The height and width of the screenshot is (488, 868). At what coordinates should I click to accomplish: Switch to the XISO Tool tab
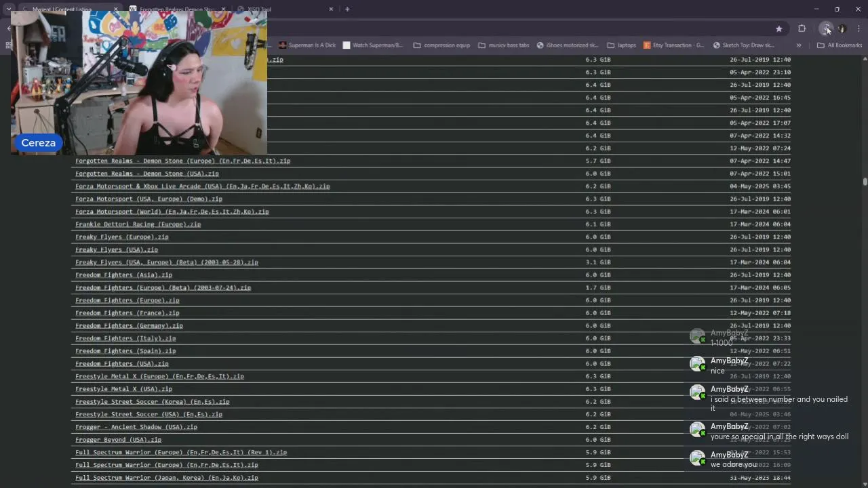[x=285, y=9]
